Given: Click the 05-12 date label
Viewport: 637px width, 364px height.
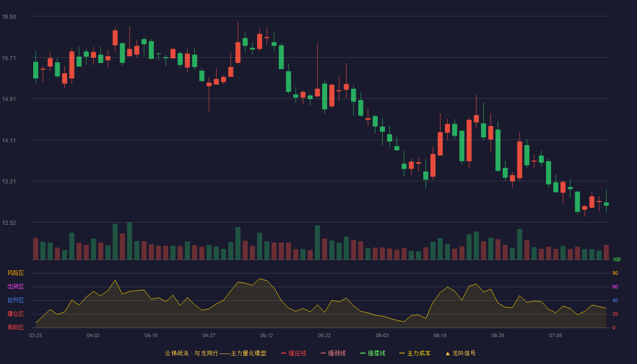Looking at the screenshot, I should point(267,335).
